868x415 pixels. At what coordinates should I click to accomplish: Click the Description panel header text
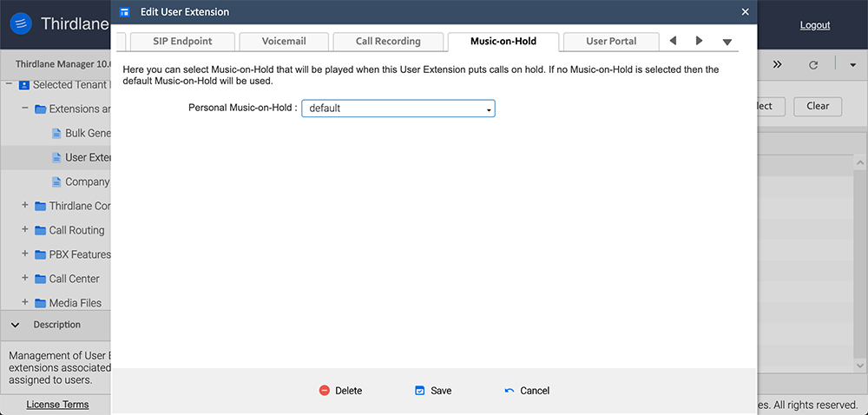57,325
